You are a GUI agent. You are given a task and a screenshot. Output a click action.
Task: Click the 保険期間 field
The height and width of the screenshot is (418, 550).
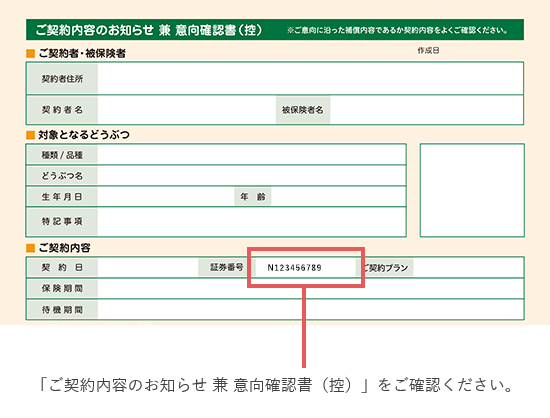click(x=310, y=289)
